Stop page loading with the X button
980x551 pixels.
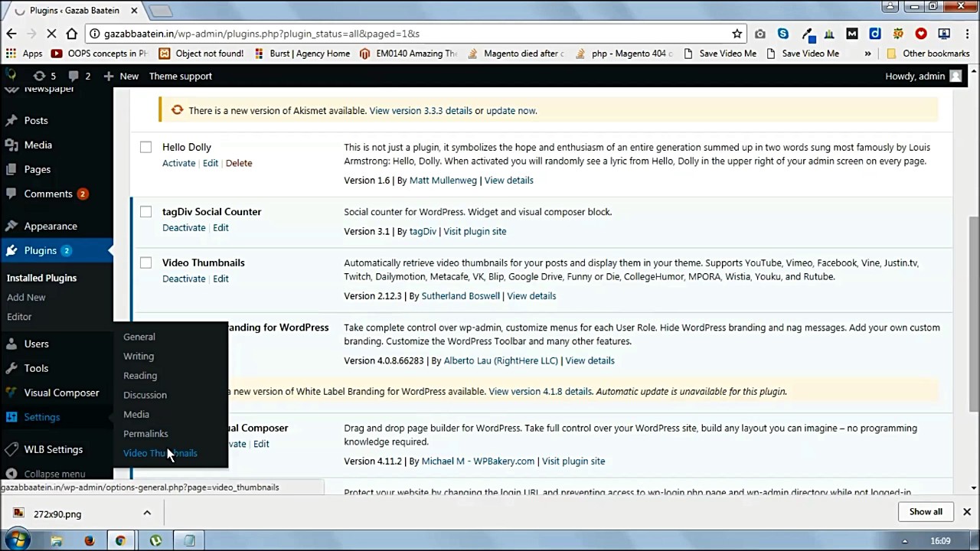click(51, 34)
